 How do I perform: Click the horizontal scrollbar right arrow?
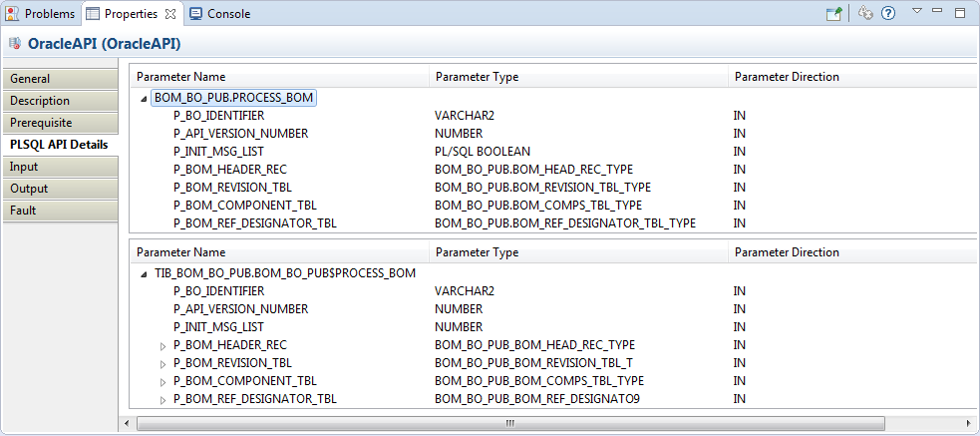(x=969, y=423)
